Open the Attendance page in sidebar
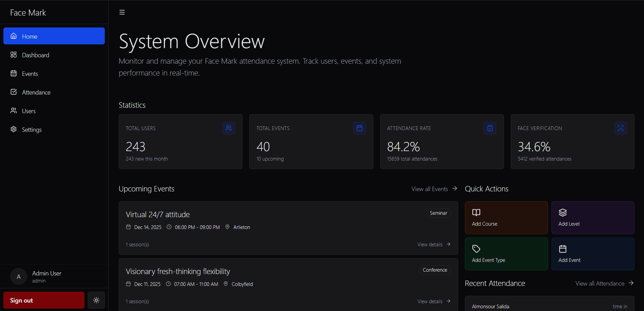This screenshot has height=311, width=644. click(36, 92)
